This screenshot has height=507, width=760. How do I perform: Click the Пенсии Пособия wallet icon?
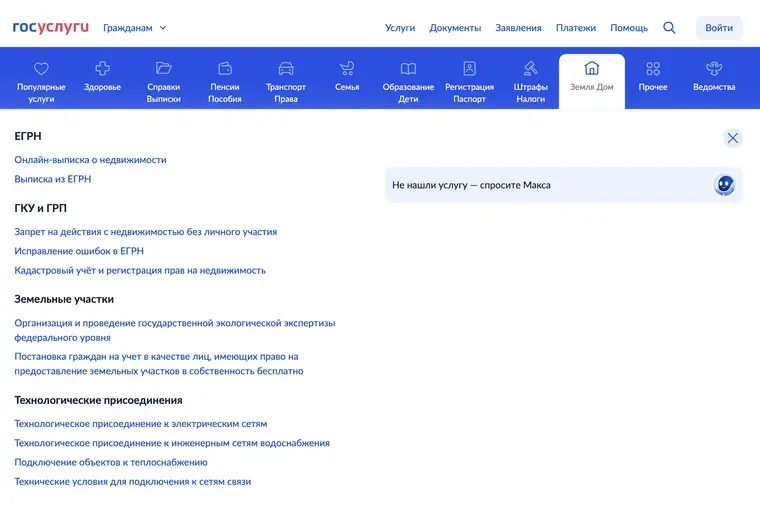[224, 69]
